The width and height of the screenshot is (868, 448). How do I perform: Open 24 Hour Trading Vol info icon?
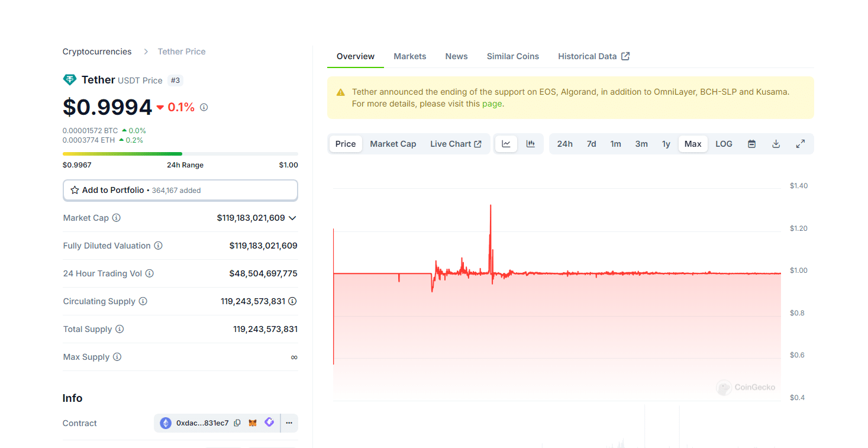[x=150, y=273]
